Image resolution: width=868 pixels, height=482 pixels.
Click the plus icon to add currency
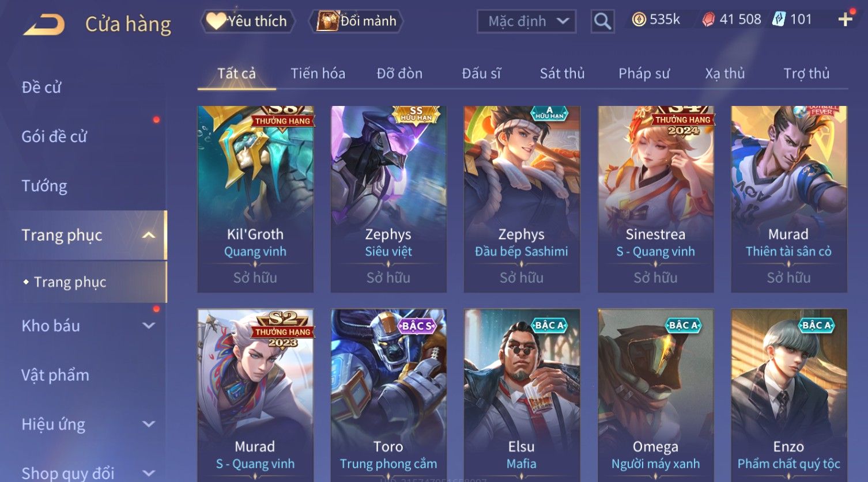(845, 20)
